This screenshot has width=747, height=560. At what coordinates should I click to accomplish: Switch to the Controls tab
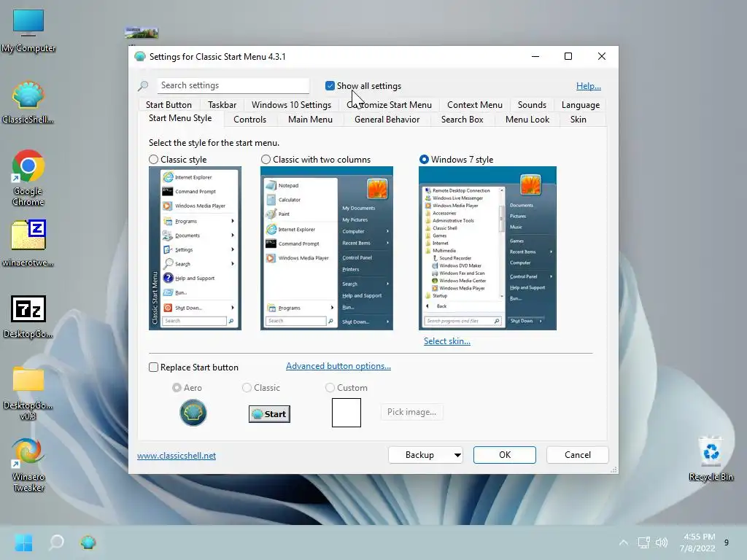[249, 120]
